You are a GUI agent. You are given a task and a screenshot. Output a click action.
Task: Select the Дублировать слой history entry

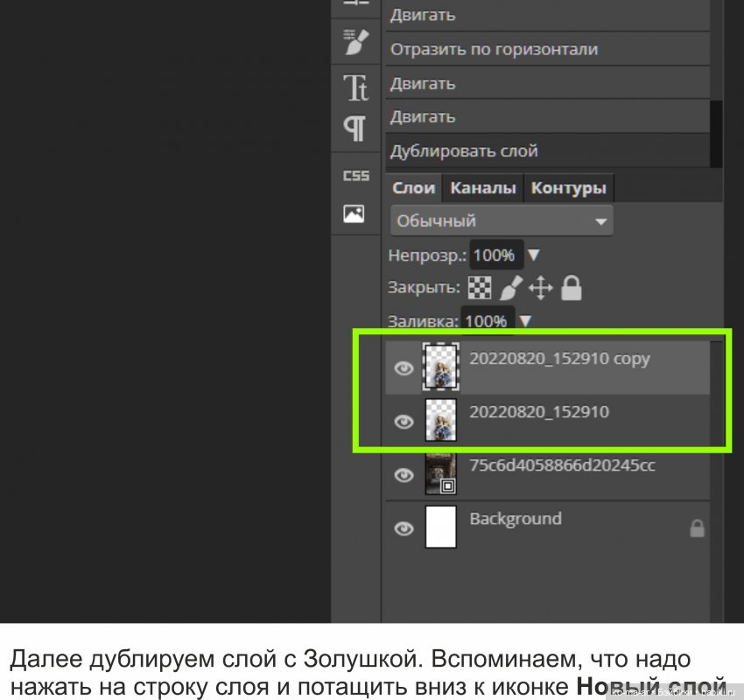click(x=464, y=150)
